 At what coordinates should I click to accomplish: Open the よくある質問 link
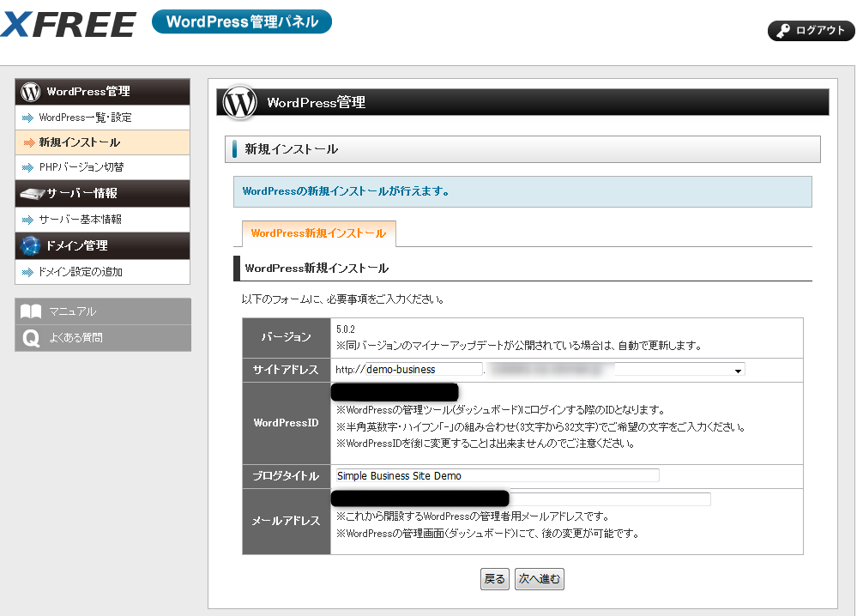[x=103, y=338]
